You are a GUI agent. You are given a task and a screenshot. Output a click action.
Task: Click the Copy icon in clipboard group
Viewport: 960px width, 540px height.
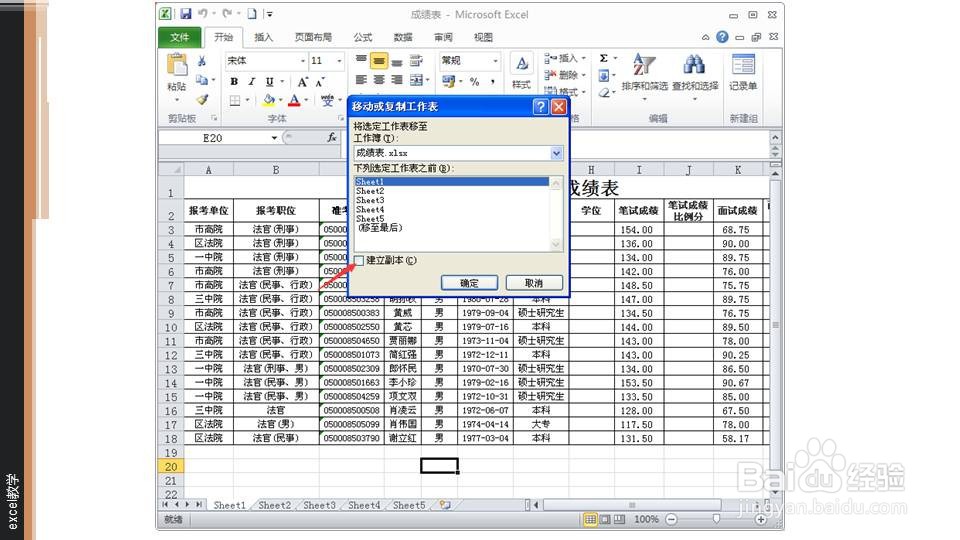coord(201,80)
